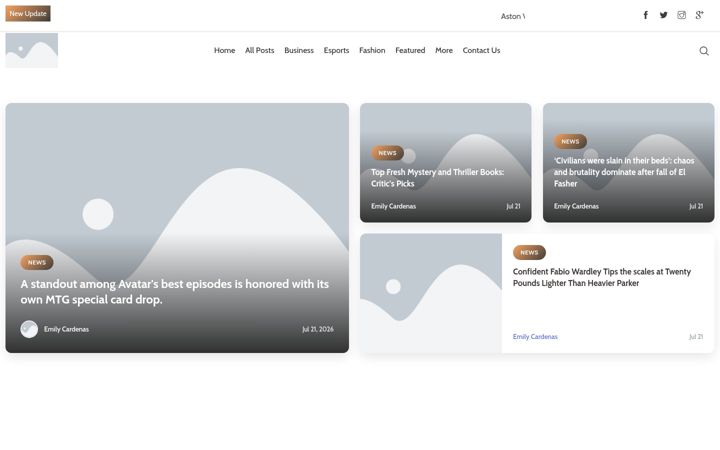The image size is (720, 450).
Task: Open the Avatar's best episodes MTG article
Action: point(174,292)
